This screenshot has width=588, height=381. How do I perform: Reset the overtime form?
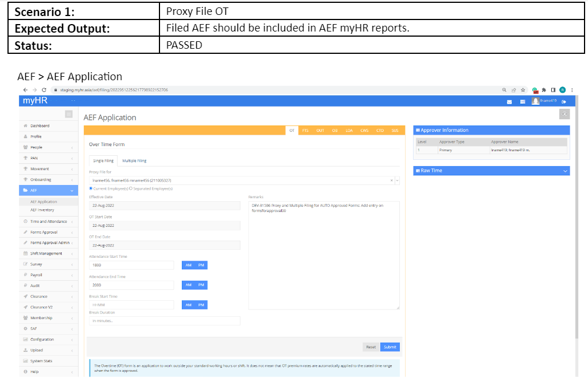point(371,347)
